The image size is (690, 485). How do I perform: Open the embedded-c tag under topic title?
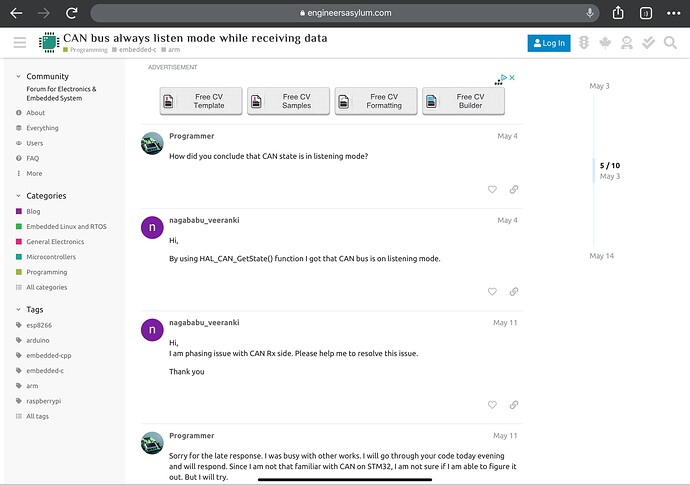click(x=134, y=50)
